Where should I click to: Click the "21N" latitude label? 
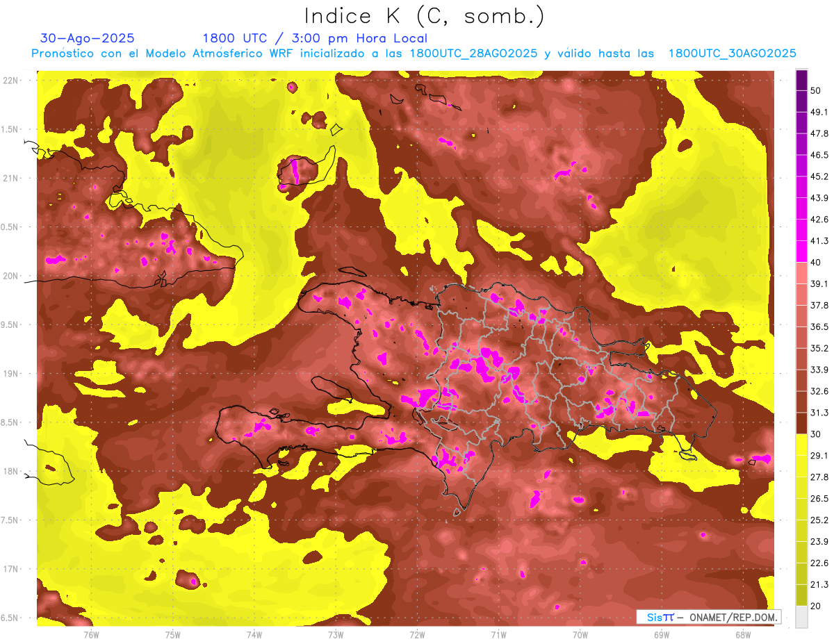pos(10,178)
